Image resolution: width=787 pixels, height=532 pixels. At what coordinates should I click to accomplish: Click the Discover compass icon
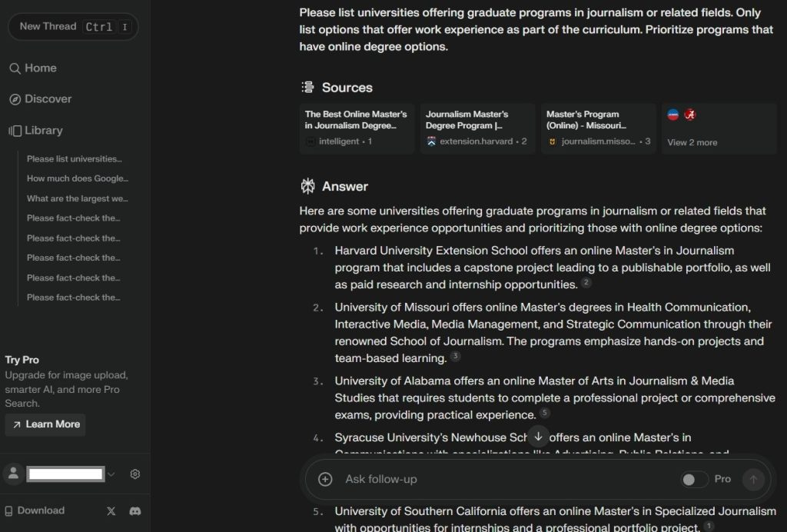point(15,99)
